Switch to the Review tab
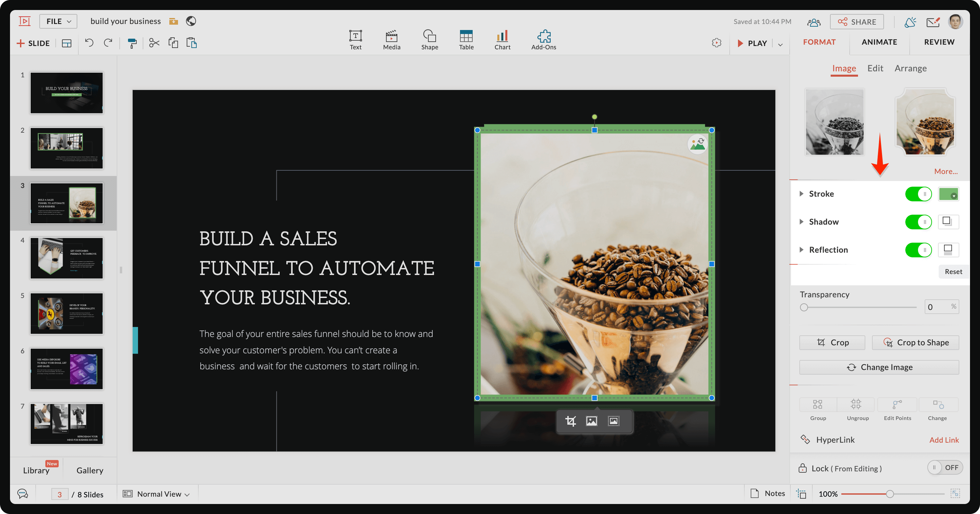Image resolution: width=980 pixels, height=514 pixels. click(939, 41)
